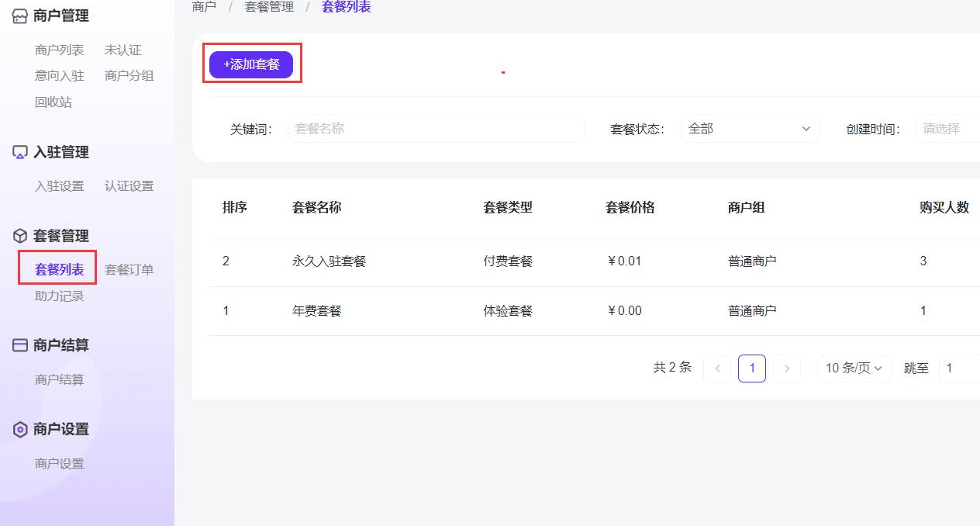
Task: Open 入驻设置 menu item
Action: 60,186
